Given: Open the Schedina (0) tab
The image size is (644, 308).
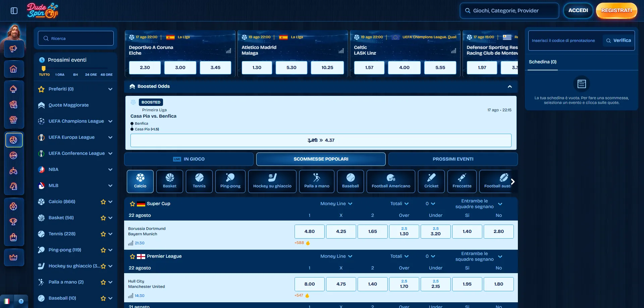Looking at the screenshot, I should [x=543, y=62].
